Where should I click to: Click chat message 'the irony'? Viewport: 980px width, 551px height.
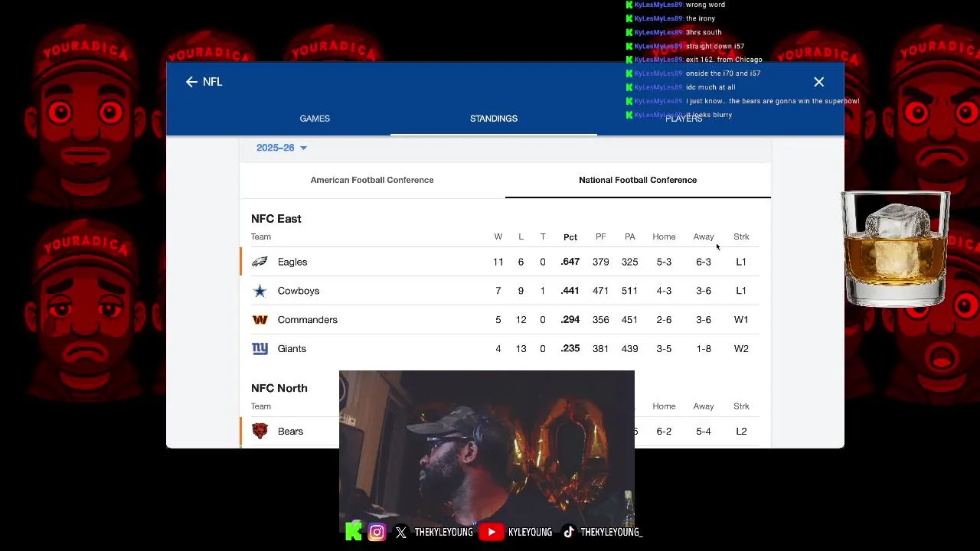tap(701, 18)
